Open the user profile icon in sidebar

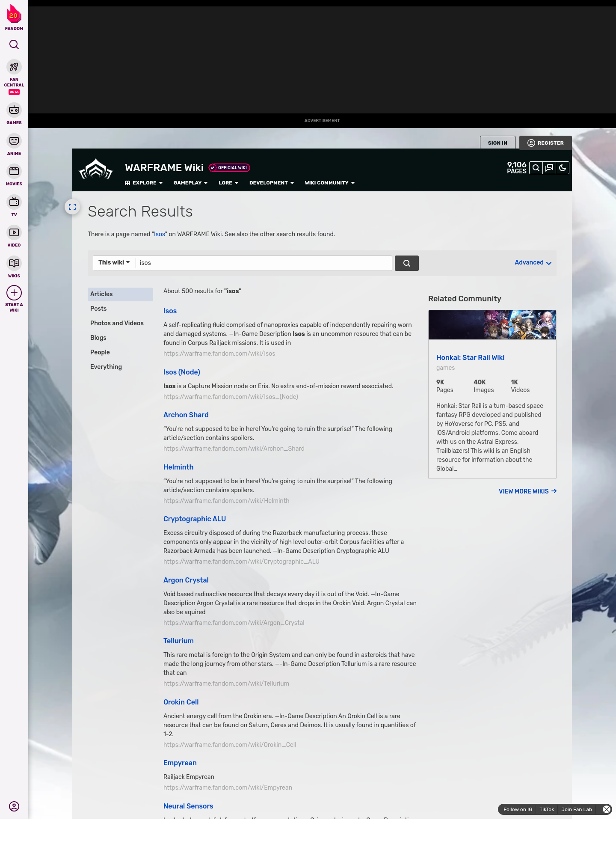pyautogui.click(x=14, y=806)
